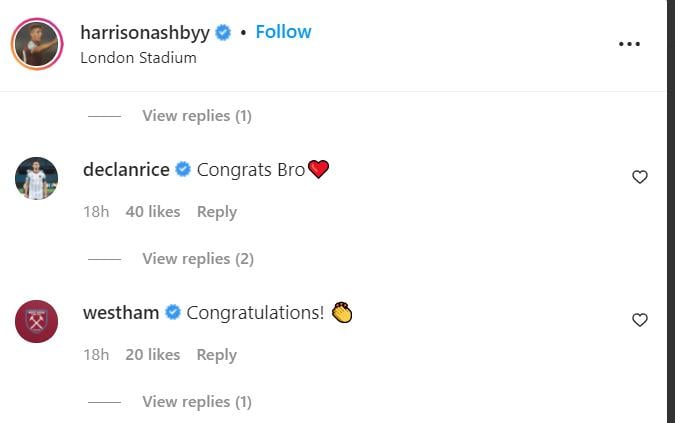Expand View replies (2) under declanrice
Viewport: 675px width, 423px height.
[x=198, y=259]
